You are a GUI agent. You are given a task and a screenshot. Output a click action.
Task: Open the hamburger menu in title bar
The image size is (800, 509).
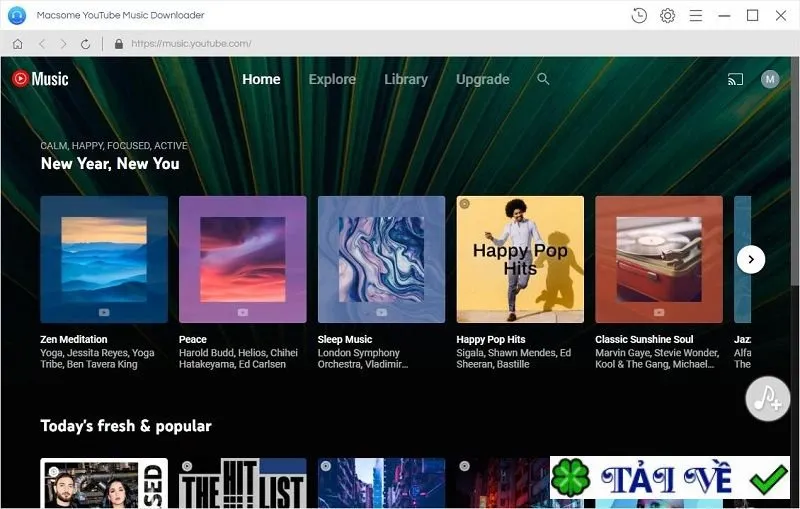point(695,15)
